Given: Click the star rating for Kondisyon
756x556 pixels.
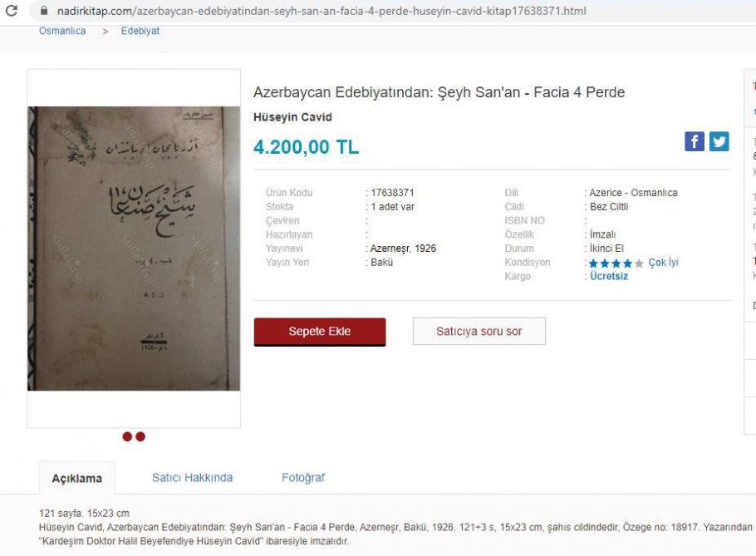Looking at the screenshot, I should (x=616, y=263).
